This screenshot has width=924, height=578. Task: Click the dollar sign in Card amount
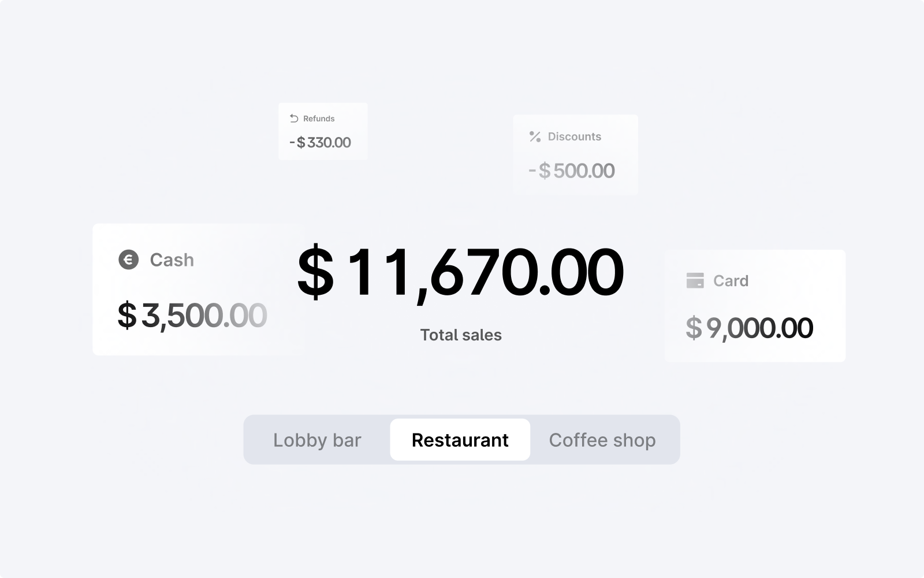coord(694,328)
